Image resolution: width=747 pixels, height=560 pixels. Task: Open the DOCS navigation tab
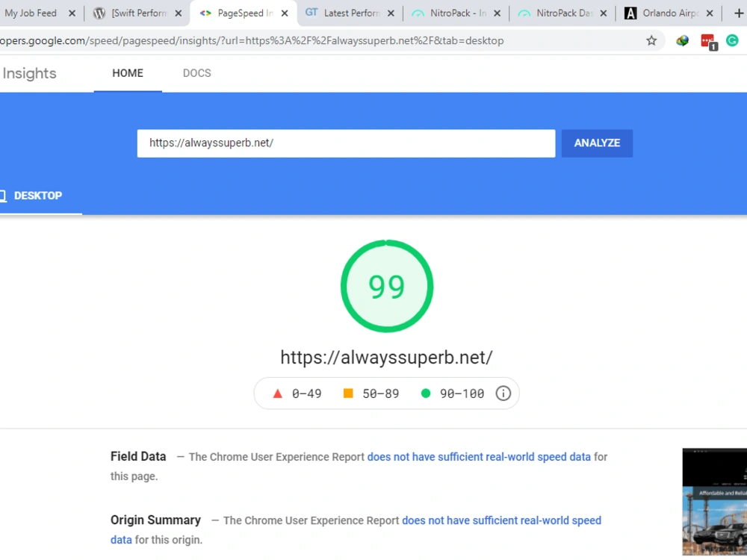click(x=196, y=73)
